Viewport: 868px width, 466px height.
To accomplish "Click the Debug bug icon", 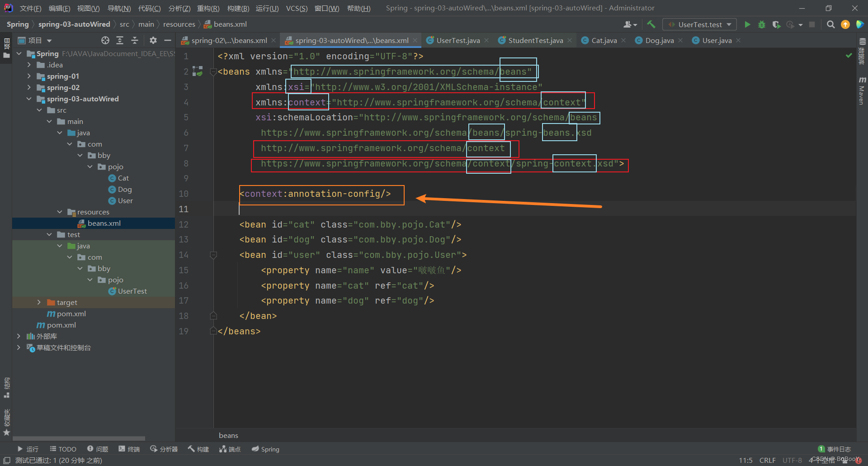I will (x=762, y=24).
